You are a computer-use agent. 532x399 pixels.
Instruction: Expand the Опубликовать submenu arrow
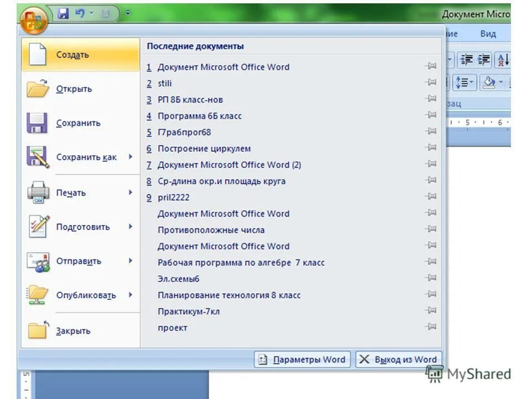(x=131, y=294)
